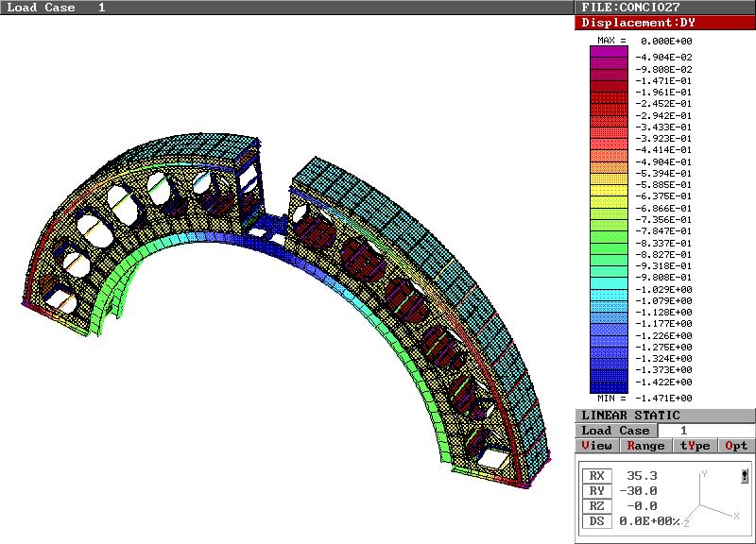Click the exclamation mark icon in rotation panel
The image size is (756, 544).
(745, 476)
